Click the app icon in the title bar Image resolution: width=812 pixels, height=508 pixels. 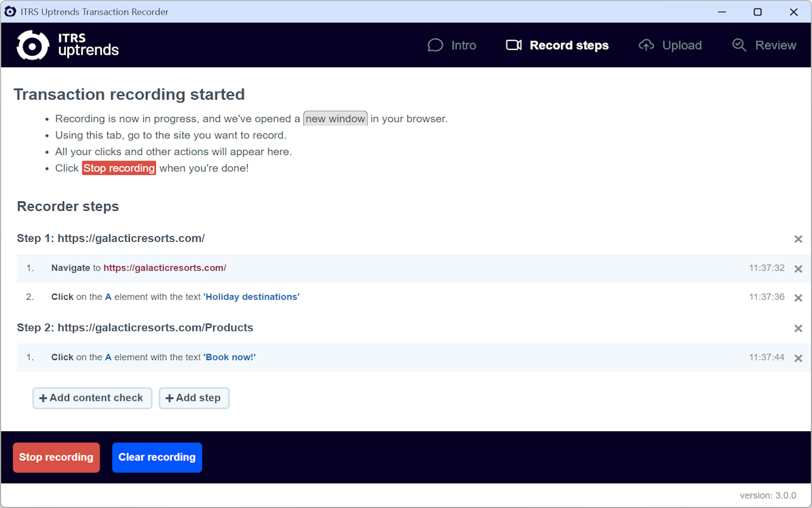point(11,11)
